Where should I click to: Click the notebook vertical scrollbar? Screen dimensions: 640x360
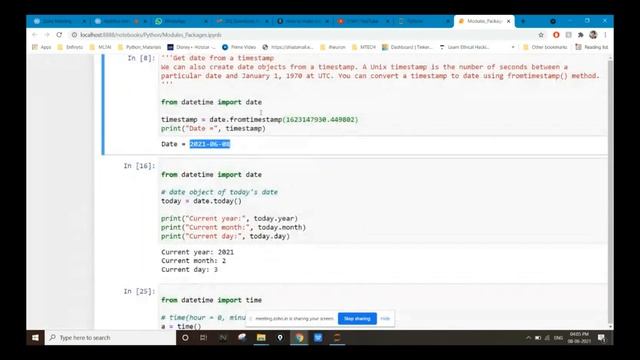tap(611, 192)
